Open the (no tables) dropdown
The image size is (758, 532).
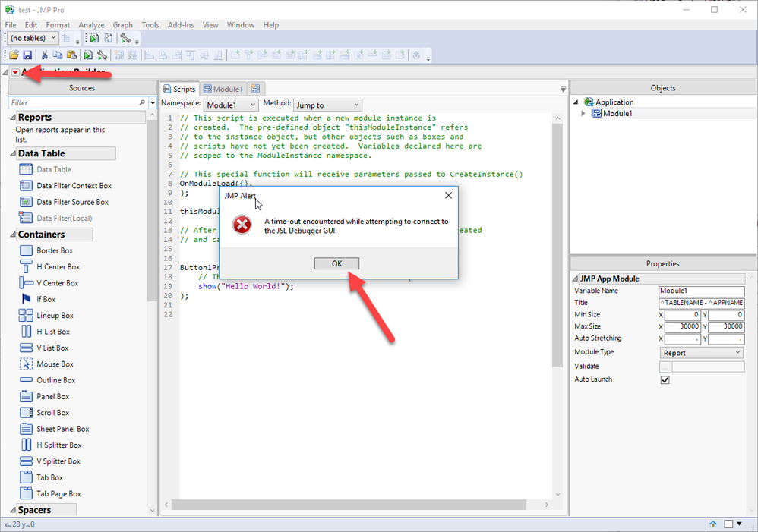pos(33,38)
